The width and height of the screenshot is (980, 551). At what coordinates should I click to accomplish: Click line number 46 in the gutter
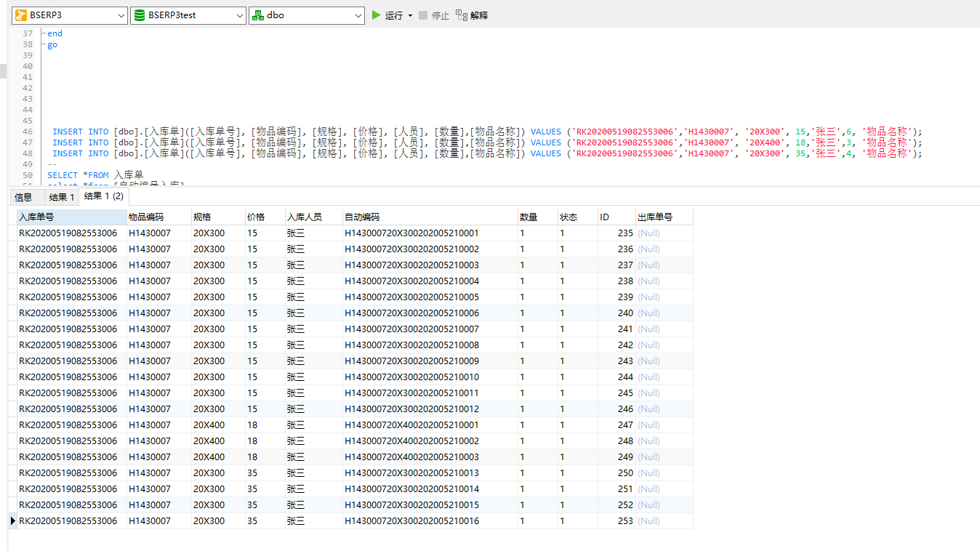(x=28, y=132)
